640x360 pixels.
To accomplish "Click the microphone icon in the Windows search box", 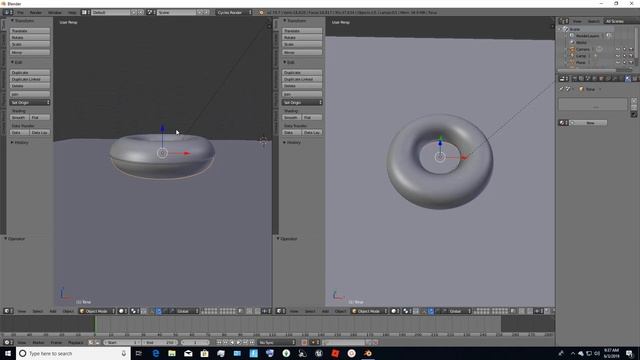I will pos(124,353).
